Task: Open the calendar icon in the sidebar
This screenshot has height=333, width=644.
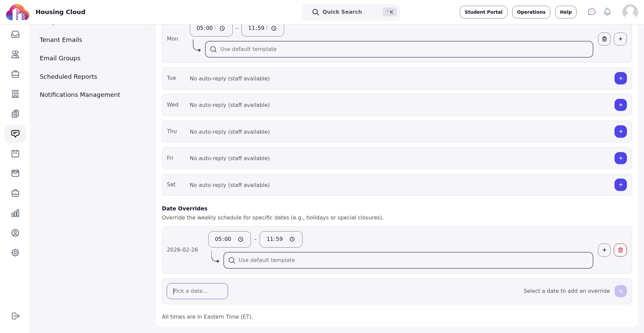Action: click(x=15, y=154)
